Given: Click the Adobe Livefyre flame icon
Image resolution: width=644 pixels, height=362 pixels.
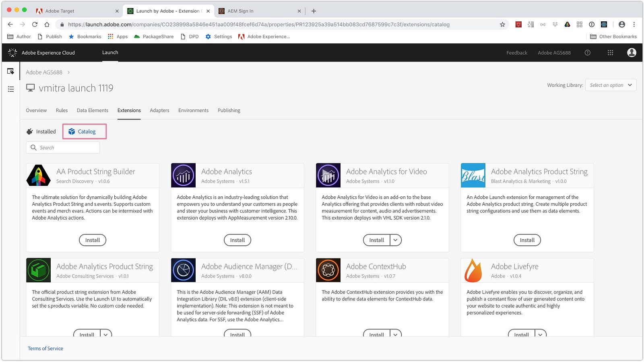Looking at the screenshot, I should click(473, 270).
